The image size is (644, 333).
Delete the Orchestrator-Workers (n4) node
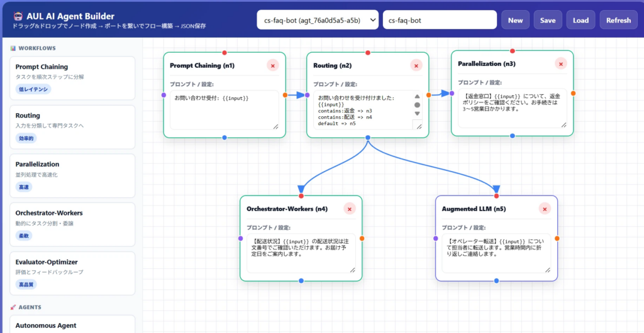click(x=350, y=209)
